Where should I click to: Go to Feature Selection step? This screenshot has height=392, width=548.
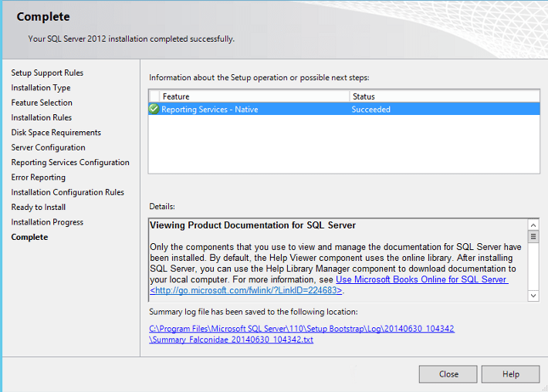point(42,103)
